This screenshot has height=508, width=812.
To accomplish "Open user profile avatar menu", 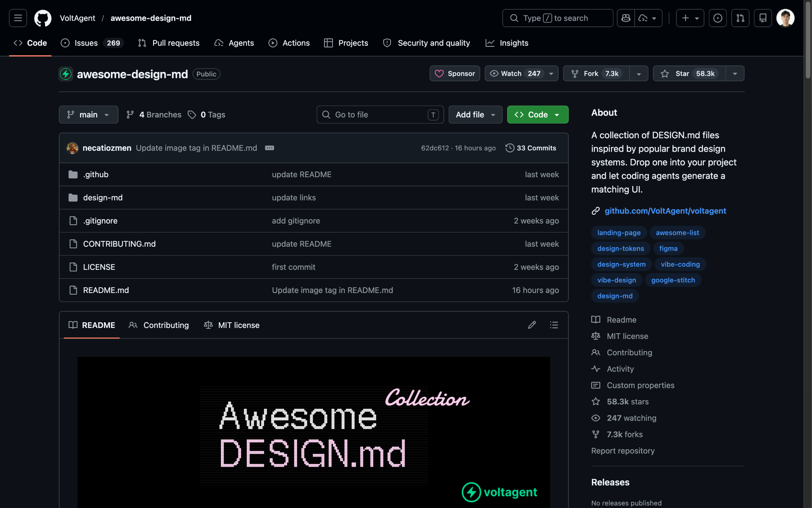I will click(785, 18).
